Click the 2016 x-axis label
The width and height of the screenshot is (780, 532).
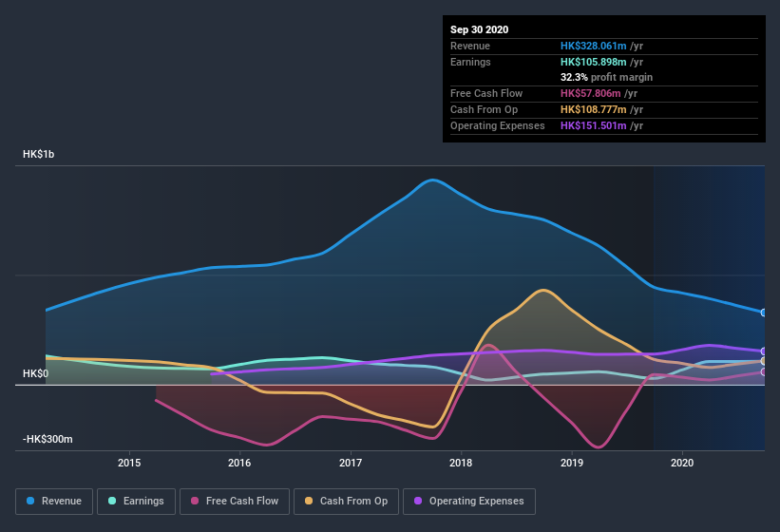click(239, 463)
